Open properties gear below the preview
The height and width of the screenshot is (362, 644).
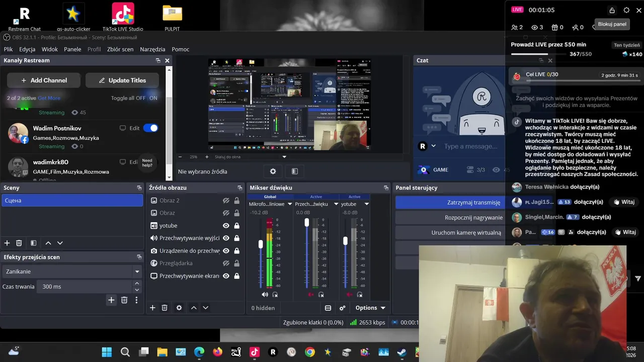[273, 171]
